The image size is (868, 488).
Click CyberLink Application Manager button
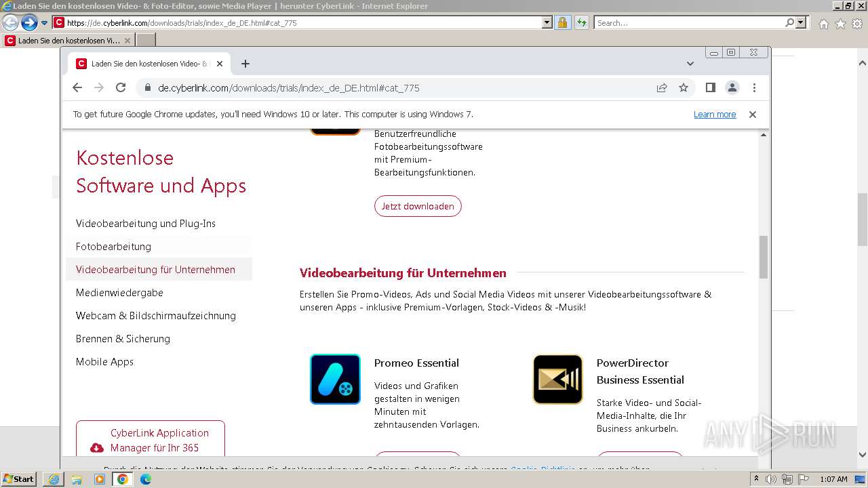click(x=151, y=439)
